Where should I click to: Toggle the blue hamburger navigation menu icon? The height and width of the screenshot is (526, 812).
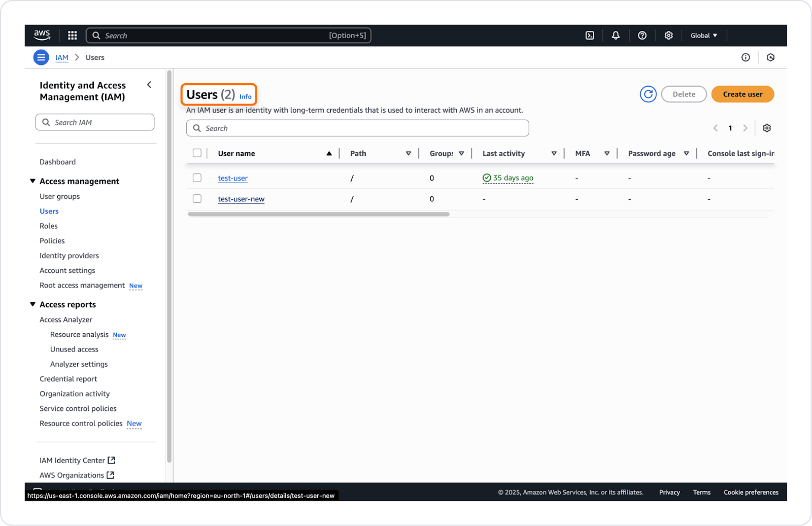coord(41,57)
